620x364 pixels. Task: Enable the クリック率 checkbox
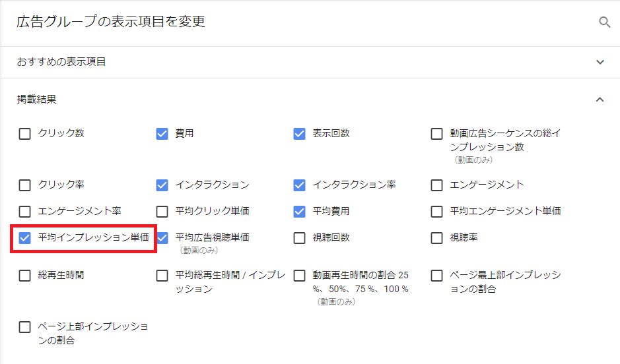pyautogui.click(x=25, y=185)
